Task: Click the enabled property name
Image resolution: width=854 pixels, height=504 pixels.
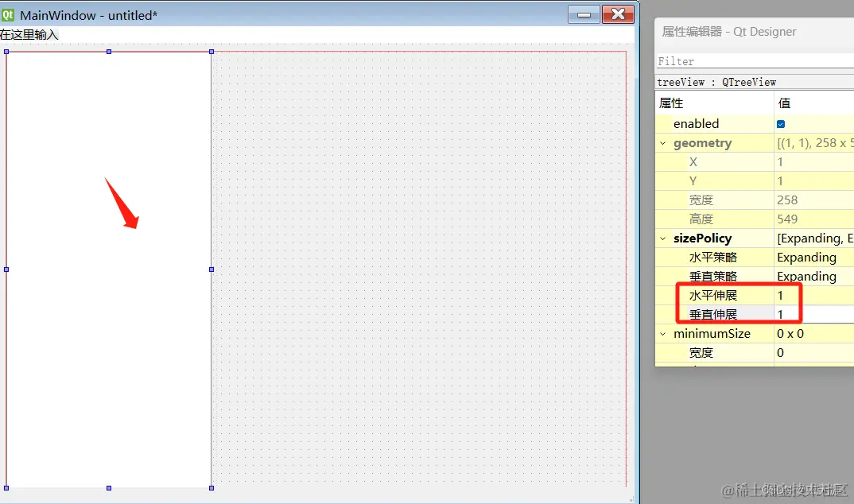Action: coord(696,124)
